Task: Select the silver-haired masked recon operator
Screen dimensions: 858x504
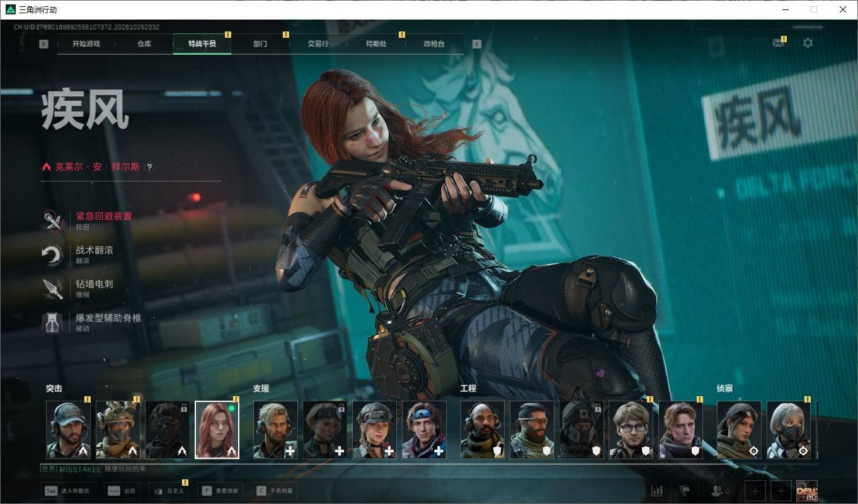Action: [789, 430]
